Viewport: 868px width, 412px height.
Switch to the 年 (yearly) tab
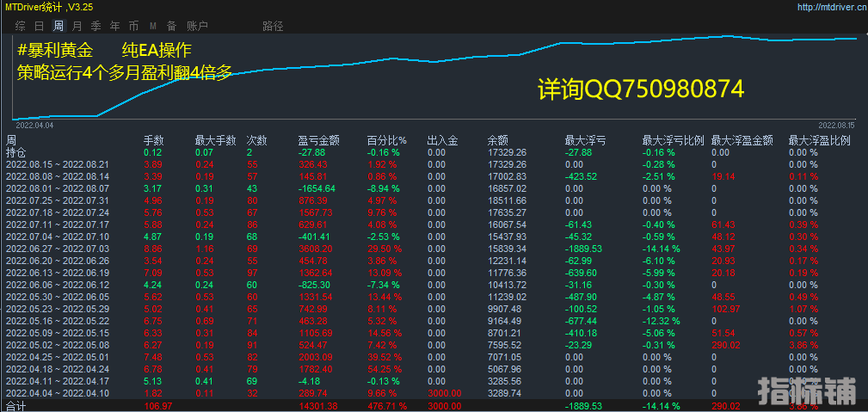click(114, 26)
